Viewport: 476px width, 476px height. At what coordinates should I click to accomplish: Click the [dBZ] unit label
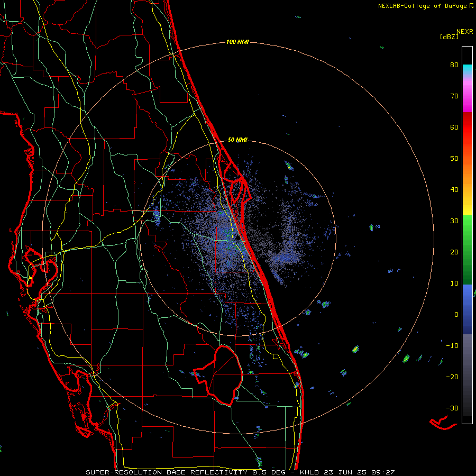click(x=449, y=37)
